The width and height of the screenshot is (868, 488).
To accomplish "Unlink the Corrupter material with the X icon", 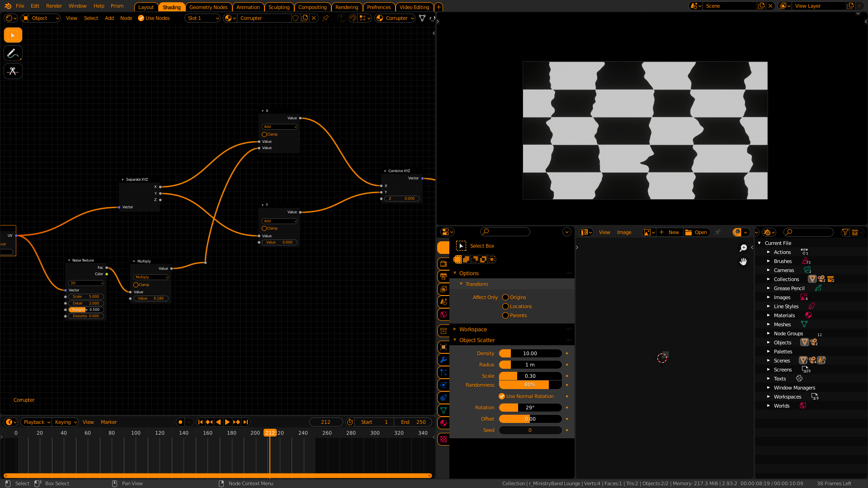I will click(314, 18).
